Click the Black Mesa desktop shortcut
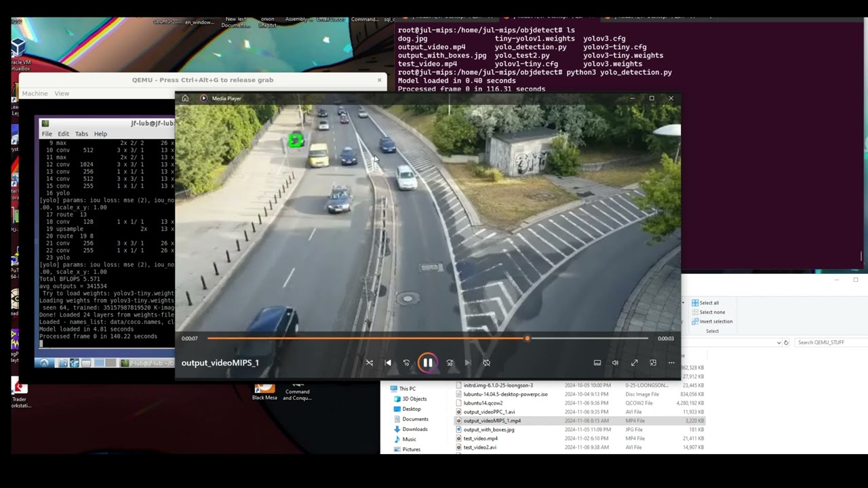868x488 pixels. tap(264, 390)
